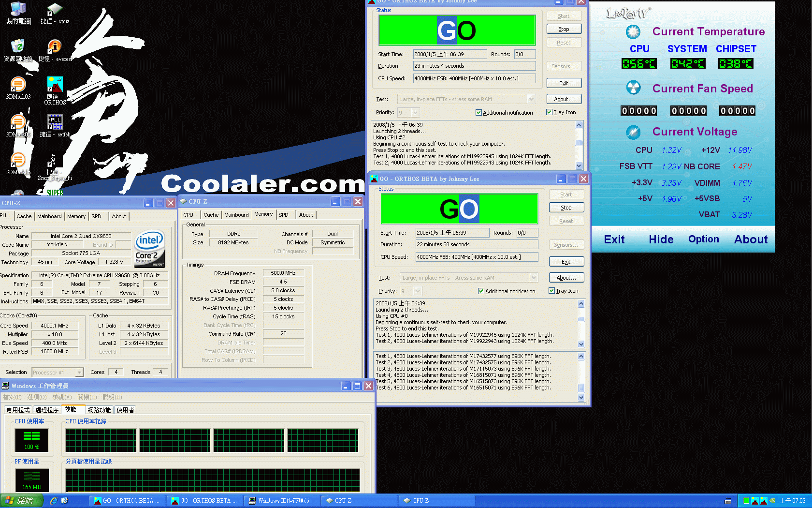The height and width of the screenshot is (508, 812).
Task: Open the 3DMark06 desktop icon
Action: 18,164
